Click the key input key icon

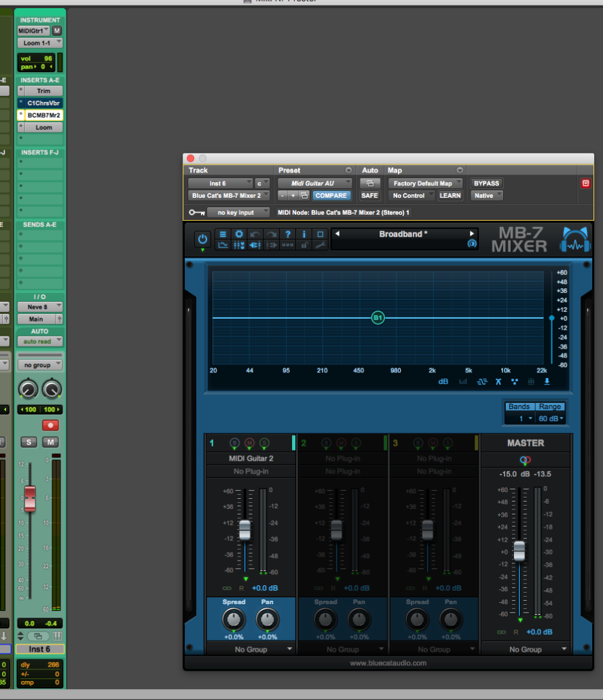click(197, 213)
